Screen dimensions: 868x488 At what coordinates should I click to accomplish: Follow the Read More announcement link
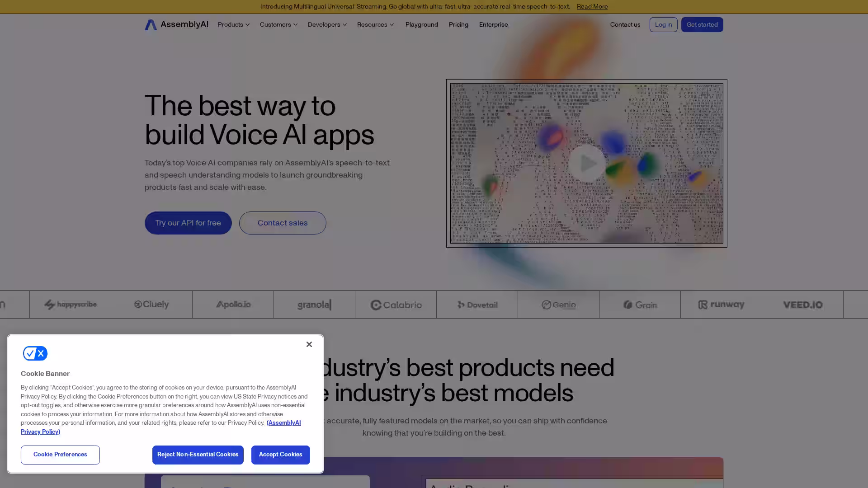(x=592, y=6)
